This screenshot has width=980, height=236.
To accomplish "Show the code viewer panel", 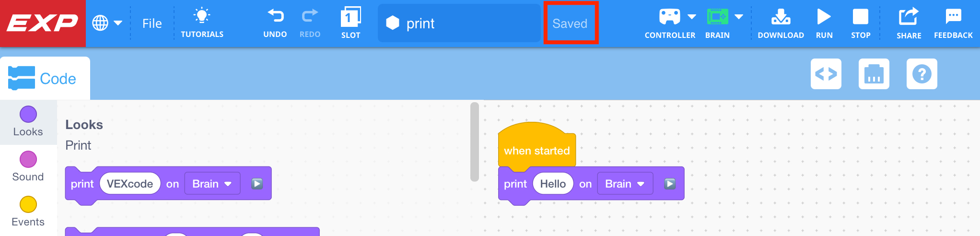I will point(826,74).
